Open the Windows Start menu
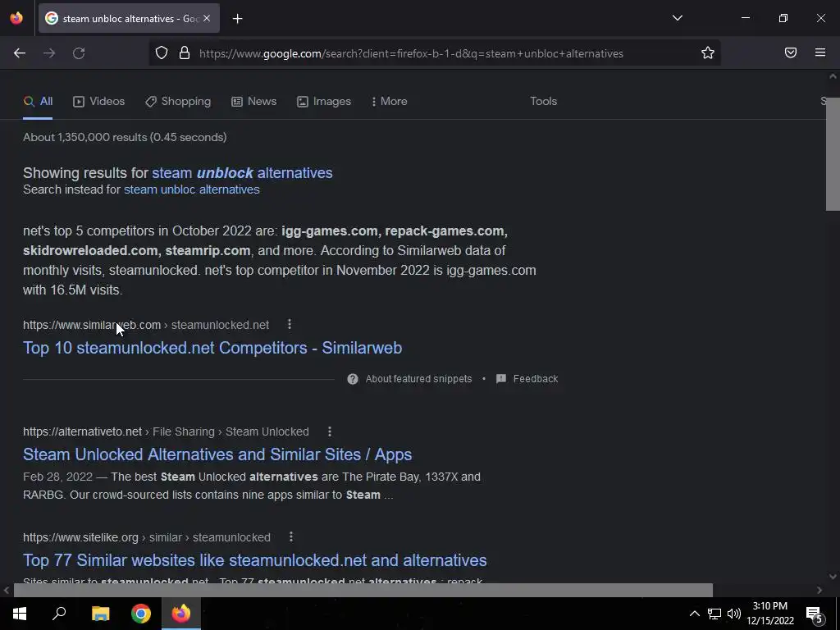Image resolution: width=840 pixels, height=630 pixels. [x=20, y=614]
